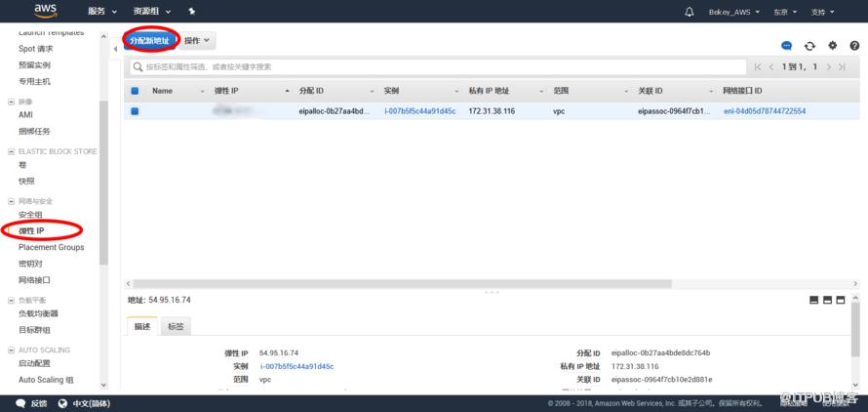Viewport: 868px width, 412px height.
Task: Collapse the 负载平衡 sidebar section
Action: pyautogui.click(x=11, y=300)
